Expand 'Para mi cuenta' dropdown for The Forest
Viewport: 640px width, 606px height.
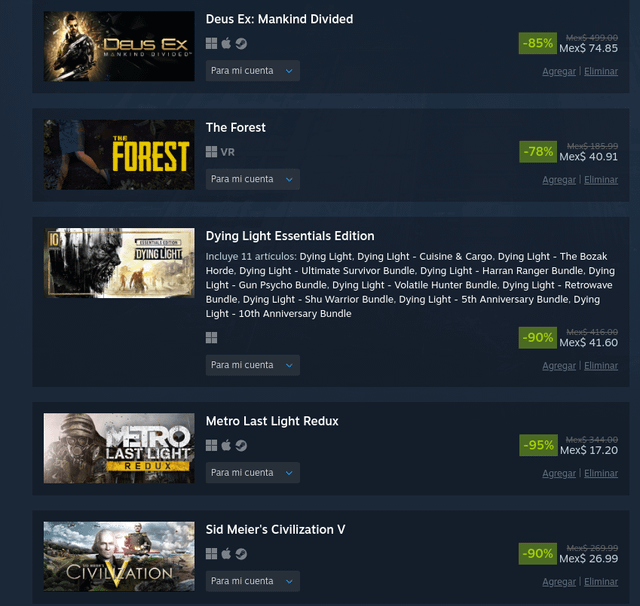click(x=253, y=179)
